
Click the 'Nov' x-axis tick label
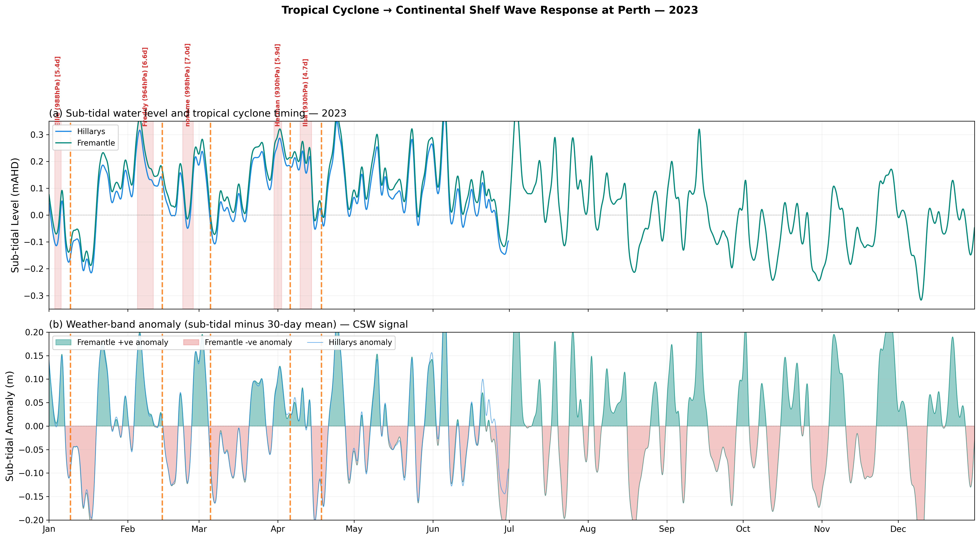click(x=822, y=529)
